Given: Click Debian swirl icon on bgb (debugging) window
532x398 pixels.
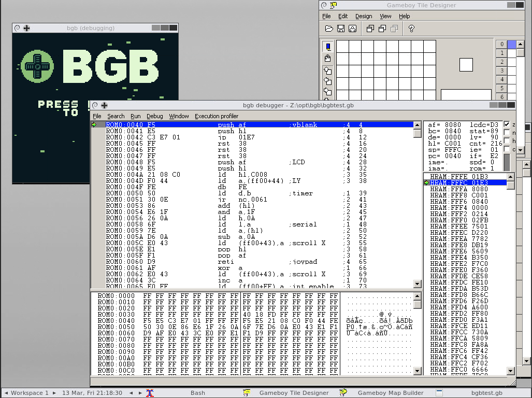Looking at the screenshot, I should click(17, 28).
